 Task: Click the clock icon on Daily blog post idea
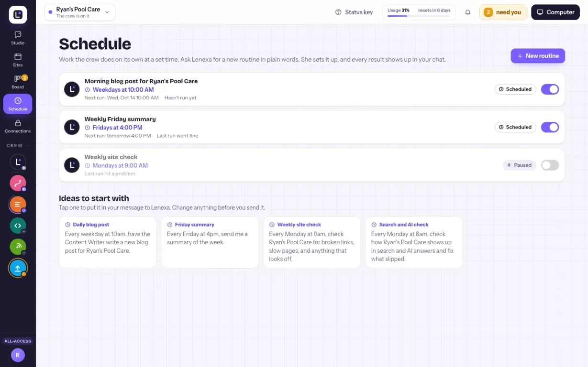click(x=68, y=225)
